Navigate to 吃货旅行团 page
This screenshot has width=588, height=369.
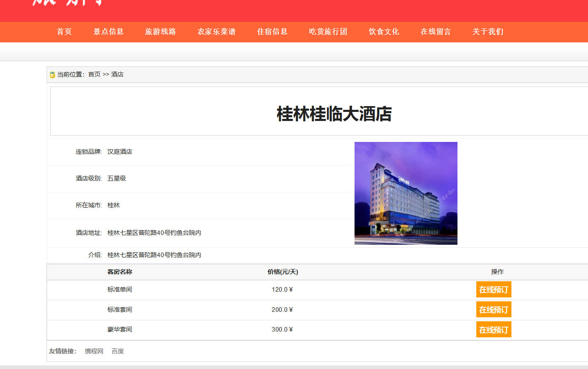point(328,32)
